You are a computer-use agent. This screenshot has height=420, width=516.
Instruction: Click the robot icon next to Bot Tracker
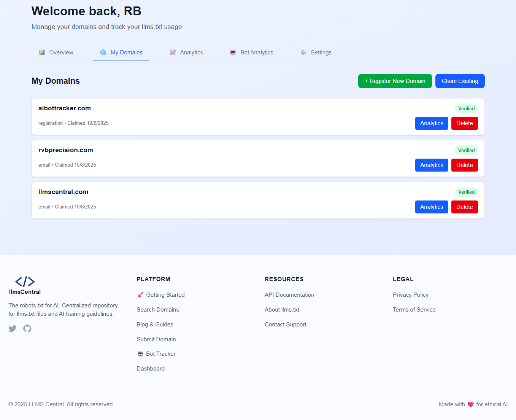tap(140, 353)
